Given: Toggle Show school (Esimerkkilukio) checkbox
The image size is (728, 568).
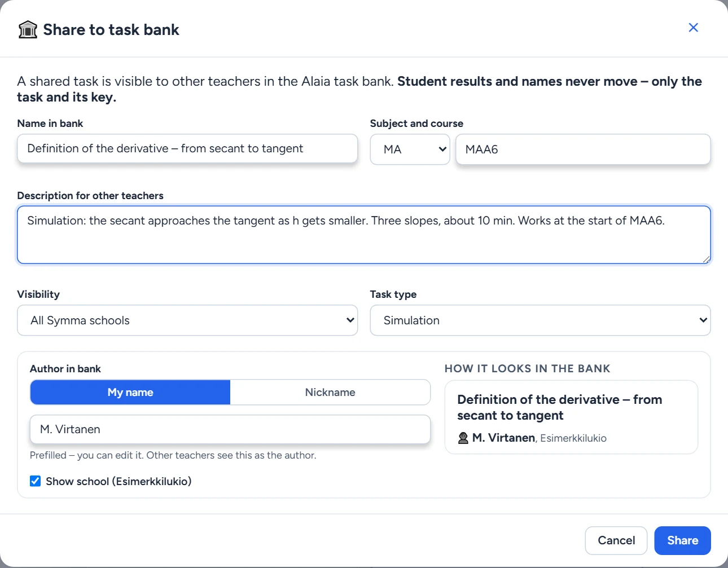Looking at the screenshot, I should click(x=35, y=481).
